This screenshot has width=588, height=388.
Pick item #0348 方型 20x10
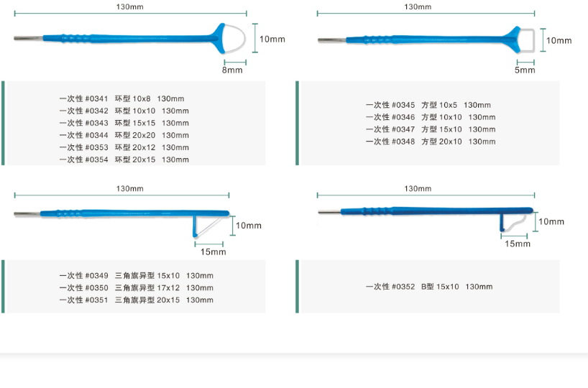[x=430, y=142]
